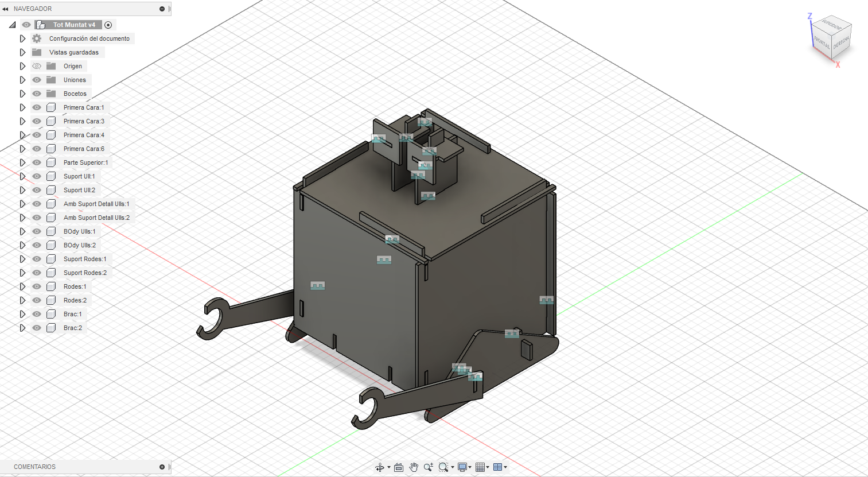Click the Uniones label in the browser
Screen dimensions: 868x477
point(75,80)
